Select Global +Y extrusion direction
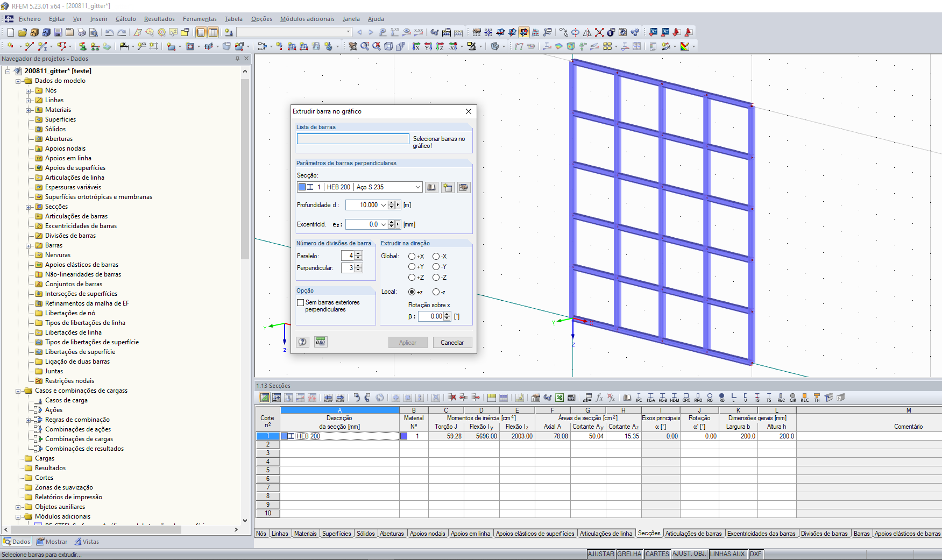Image resolution: width=942 pixels, height=560 pixels. coord(412,267)
